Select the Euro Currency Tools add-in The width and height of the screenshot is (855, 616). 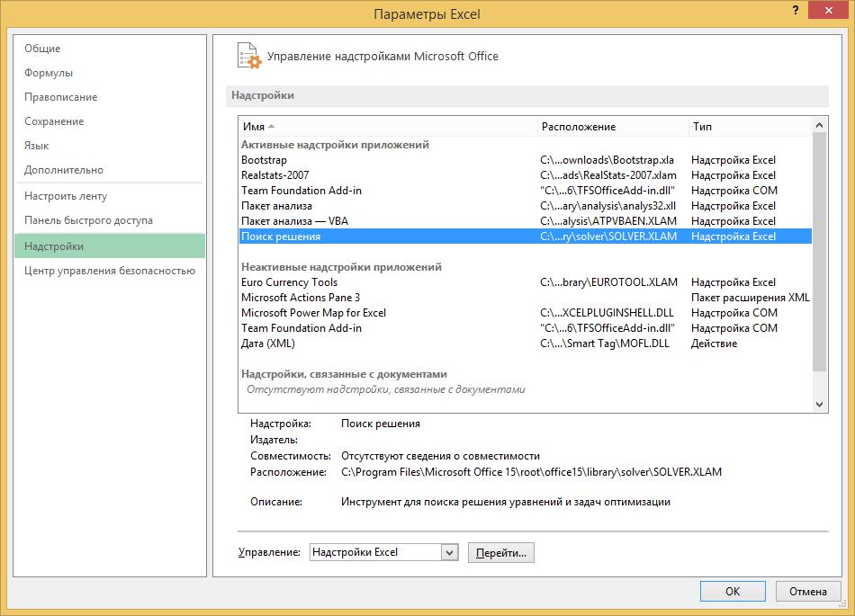[525, 282]
